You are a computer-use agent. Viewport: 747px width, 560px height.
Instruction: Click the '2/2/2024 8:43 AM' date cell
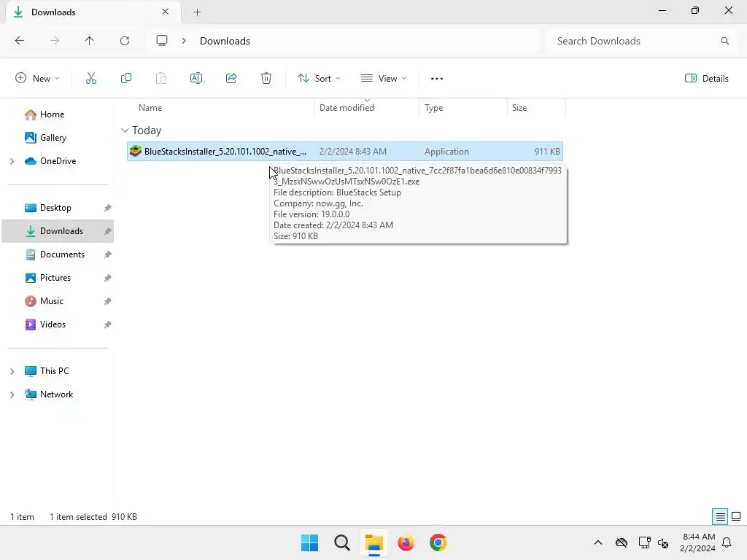(x=352, y=152)
